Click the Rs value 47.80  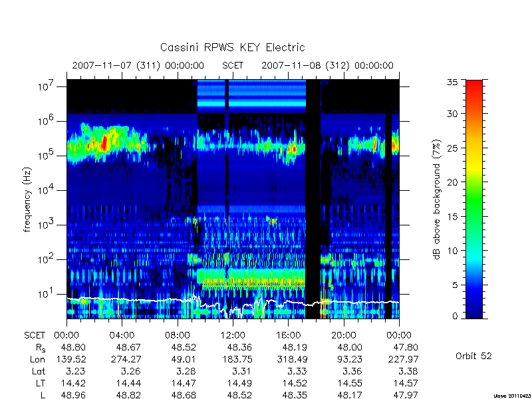coord(406,348)
